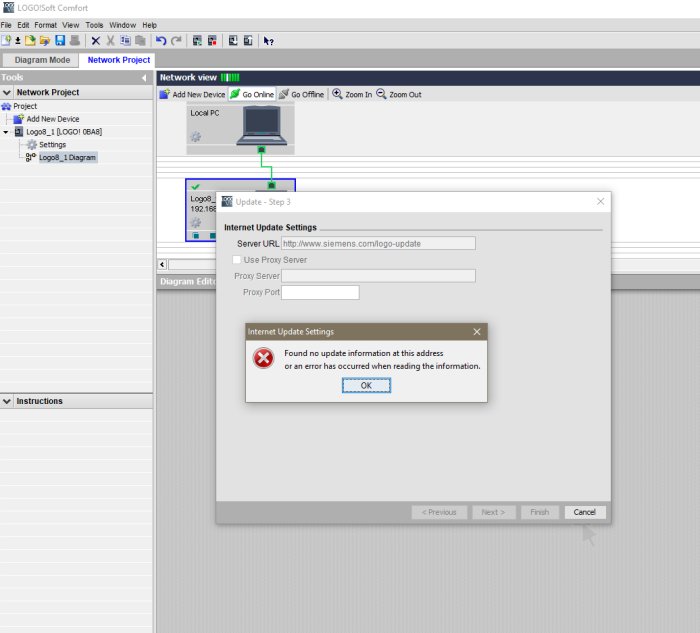
Task: Click the gear icon on the Local PC block
Action: [x=196, y=137]
